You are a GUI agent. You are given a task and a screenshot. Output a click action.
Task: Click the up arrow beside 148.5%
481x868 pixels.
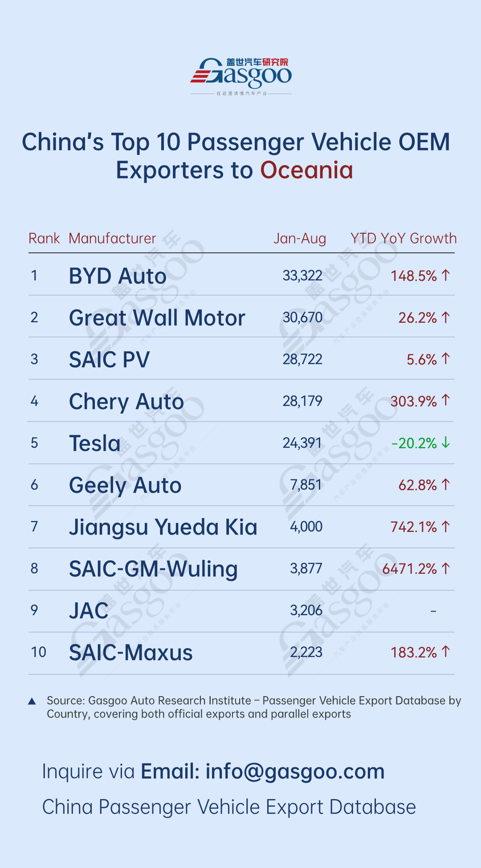coord(446,276)
